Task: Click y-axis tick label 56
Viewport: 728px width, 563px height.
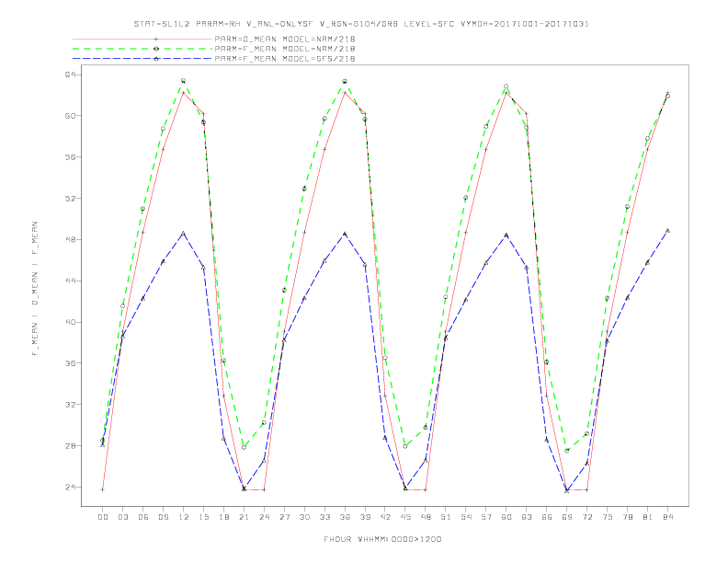Action: (x=70, y=157)
